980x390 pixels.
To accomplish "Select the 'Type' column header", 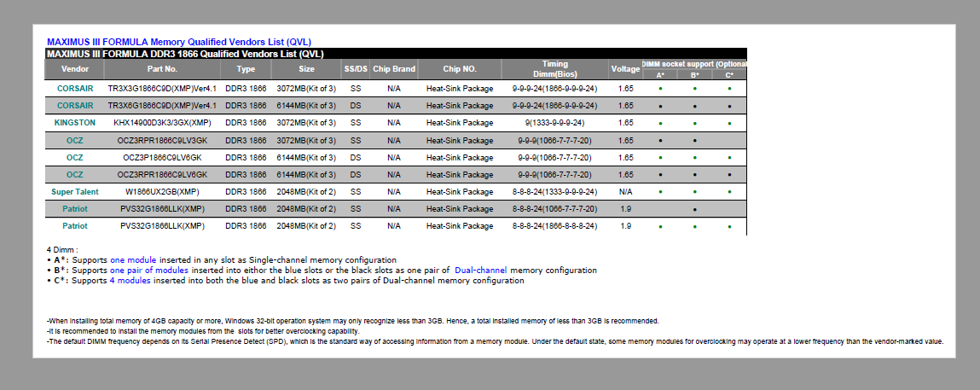I will pos(246,69).
